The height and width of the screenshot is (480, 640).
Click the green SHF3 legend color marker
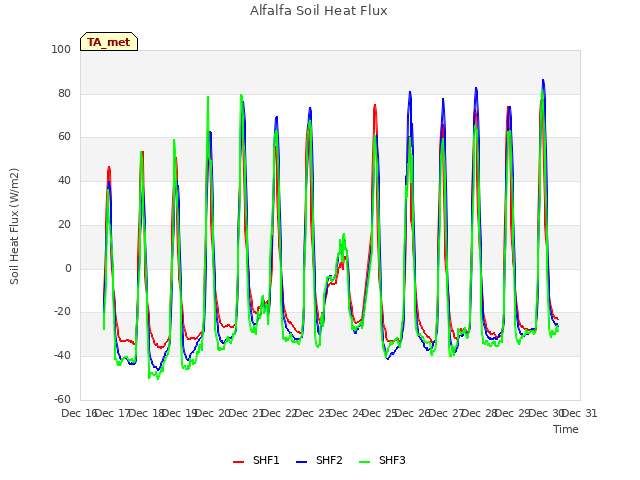pyautogui.click(x=364, y=462)
